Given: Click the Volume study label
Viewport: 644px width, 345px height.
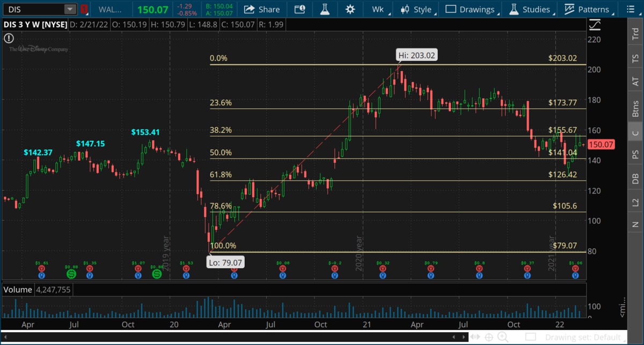Looking at the screenshot, I should click(17, 290).
